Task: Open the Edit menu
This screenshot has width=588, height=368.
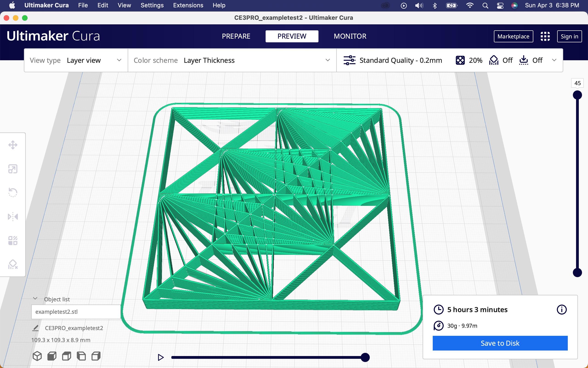Action: [x=103, y=5]
